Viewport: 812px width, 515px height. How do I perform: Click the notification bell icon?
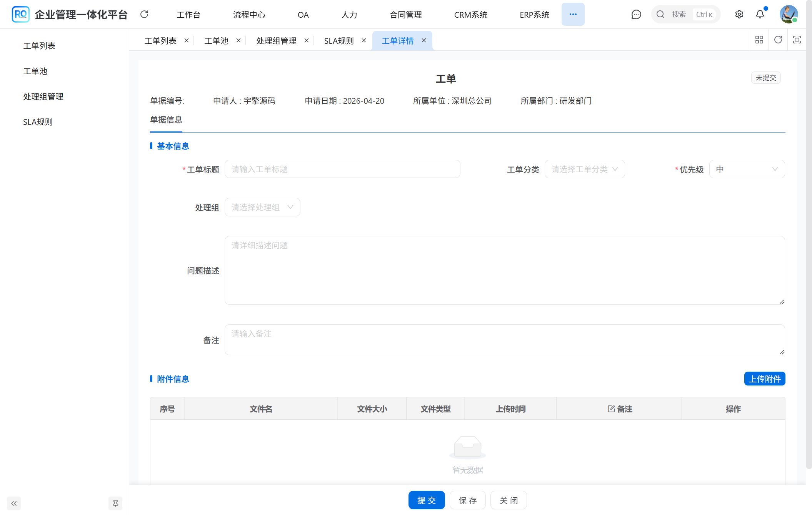coord(760,15)
